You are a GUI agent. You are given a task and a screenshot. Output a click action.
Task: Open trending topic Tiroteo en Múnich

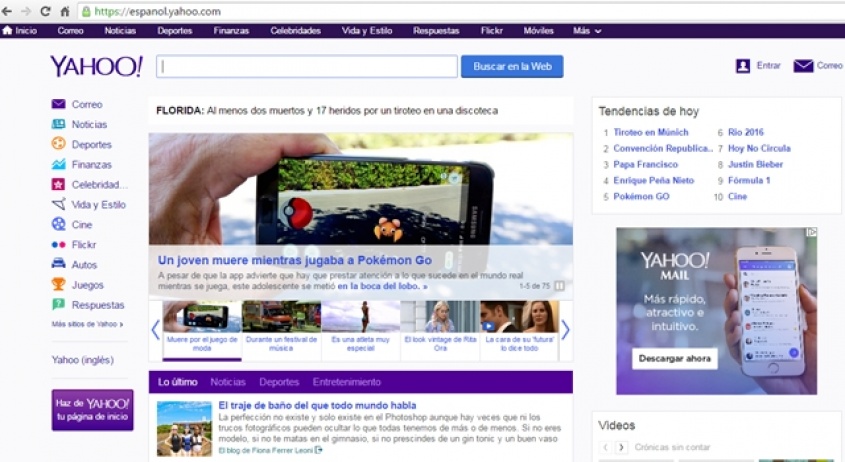(650, 132)
